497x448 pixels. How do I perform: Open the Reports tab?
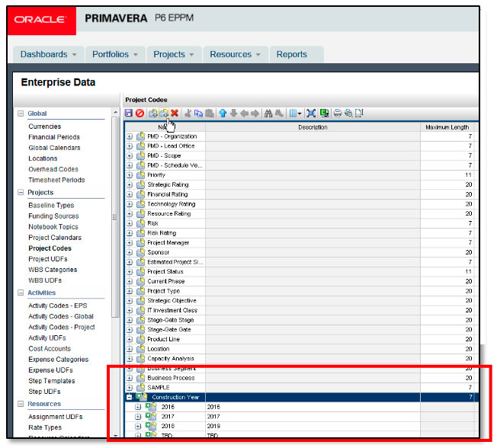pos(297,54)
